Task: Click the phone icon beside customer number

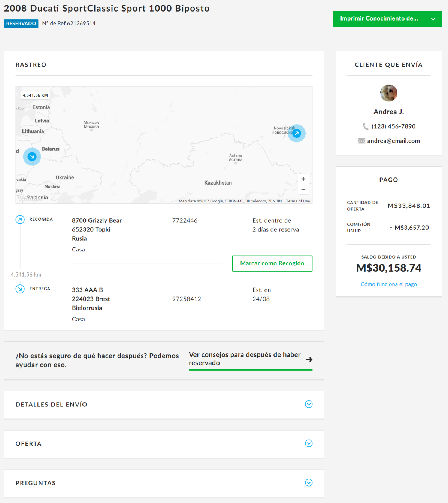Action: 366,126
